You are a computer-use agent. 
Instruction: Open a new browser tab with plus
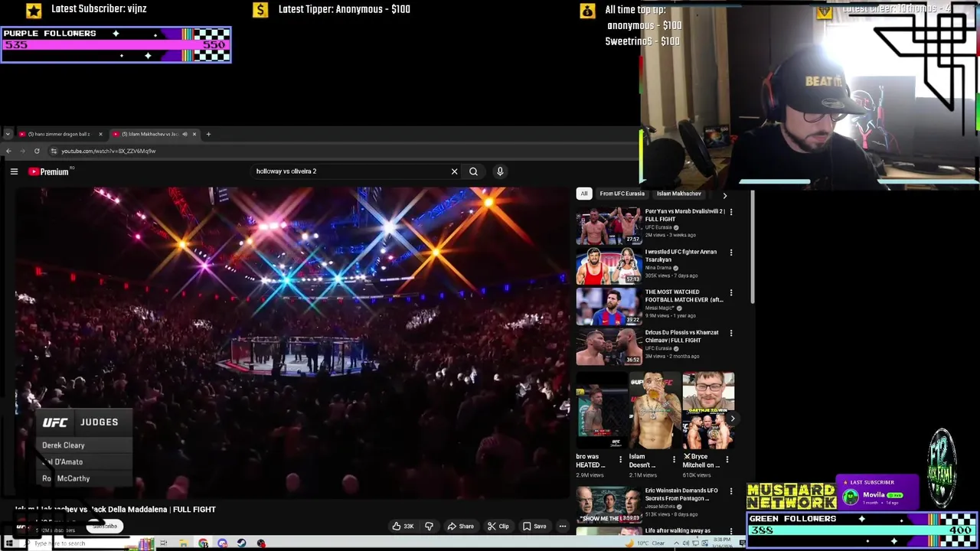click(x=208, y=134)
